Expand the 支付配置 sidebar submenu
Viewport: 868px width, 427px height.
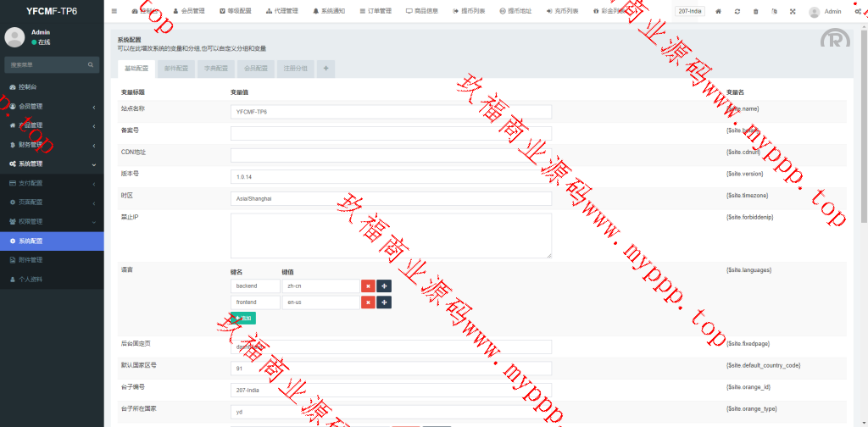click(x=51, y=183)
